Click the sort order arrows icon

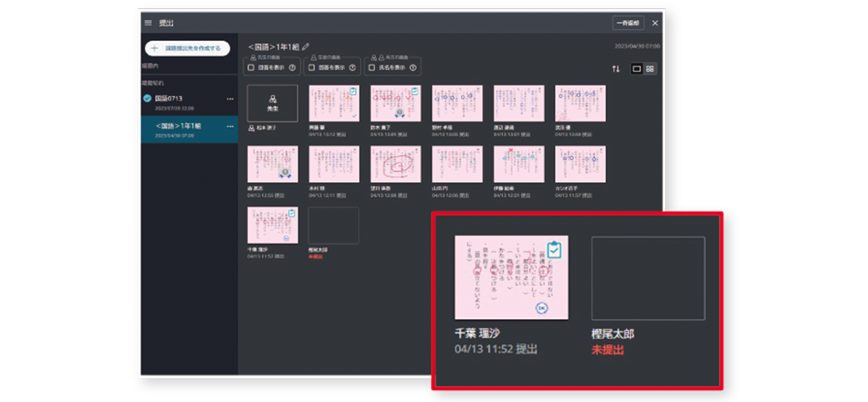(616, 69)
